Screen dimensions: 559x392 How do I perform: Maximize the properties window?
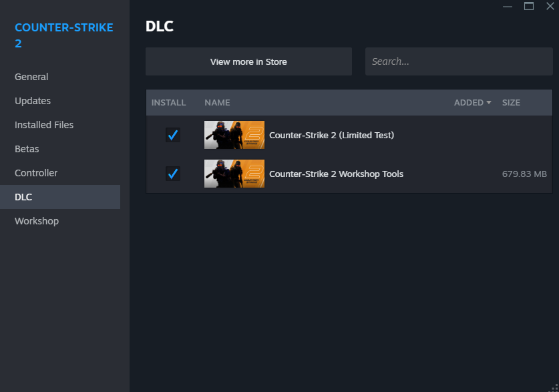529,6
